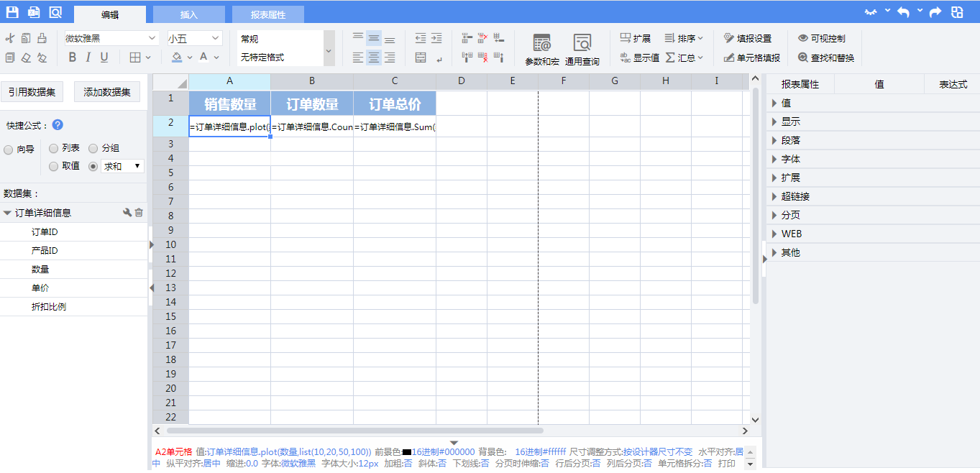Open 通用查询 query tool
The height and width of the screenshot is (473, 980).
coord(582,49)
